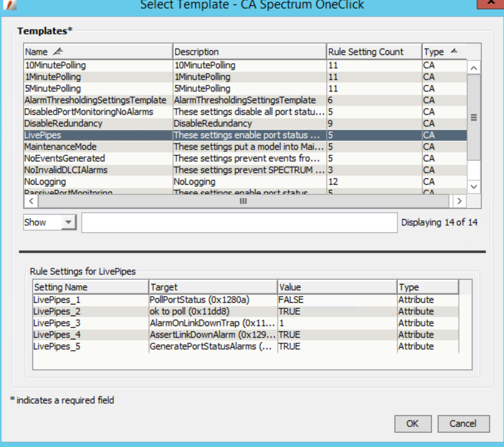
Task: Dismiss the dialog with Cancel
Action: 463,423
